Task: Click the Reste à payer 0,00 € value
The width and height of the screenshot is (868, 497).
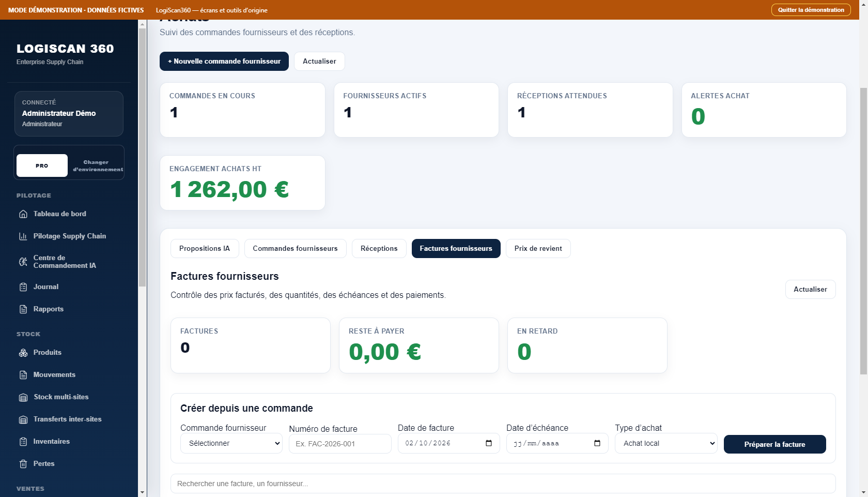Action: click(x=385, y=352)
